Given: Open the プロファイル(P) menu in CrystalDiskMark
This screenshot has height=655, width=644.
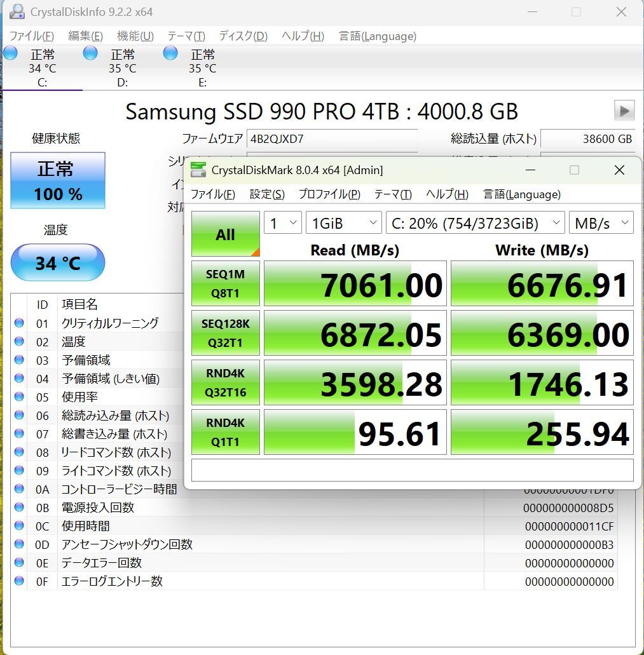Looking at the screenshot, I should 329,194.
